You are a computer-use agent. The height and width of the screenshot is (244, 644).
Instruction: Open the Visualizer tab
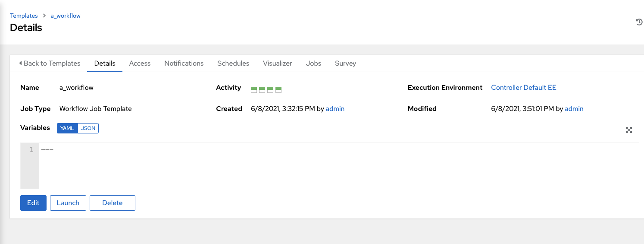tap(278, 63)
